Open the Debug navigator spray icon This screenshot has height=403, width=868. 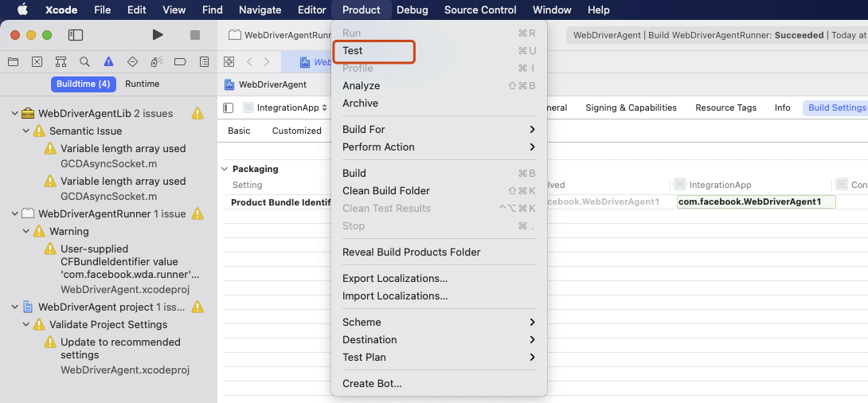click(156, 61)
